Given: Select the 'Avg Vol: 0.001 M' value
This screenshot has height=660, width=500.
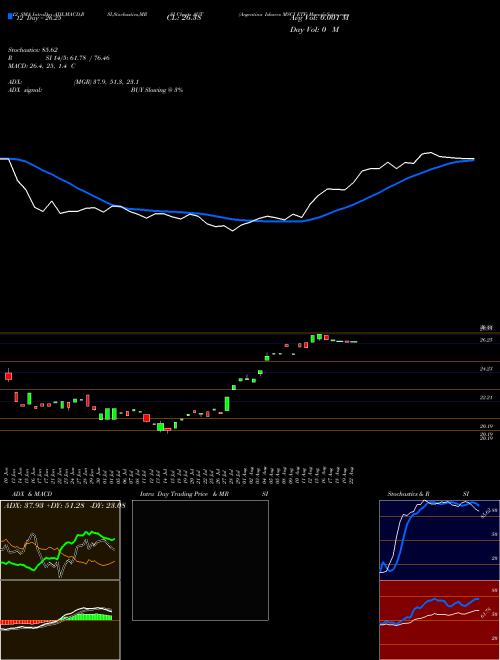Looking at the screenshot, I should click(319, 18).
